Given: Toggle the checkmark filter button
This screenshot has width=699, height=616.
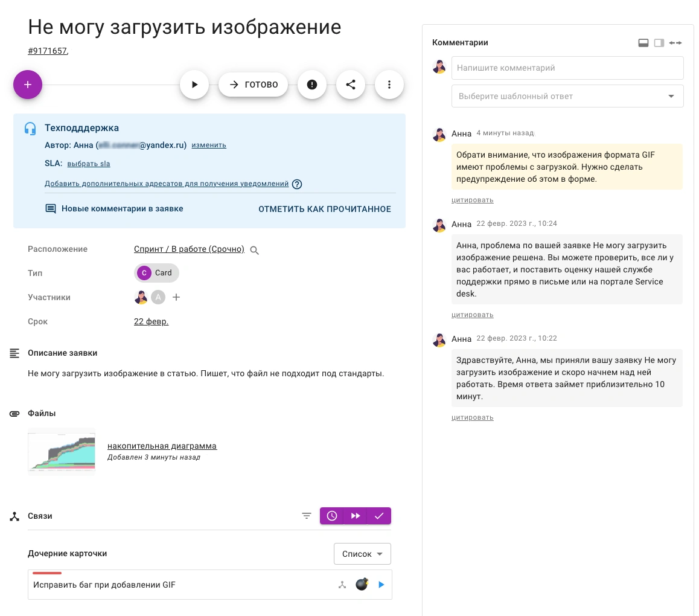Looking at the screenshot, I should pyautogui.click(x=379, y=516).
